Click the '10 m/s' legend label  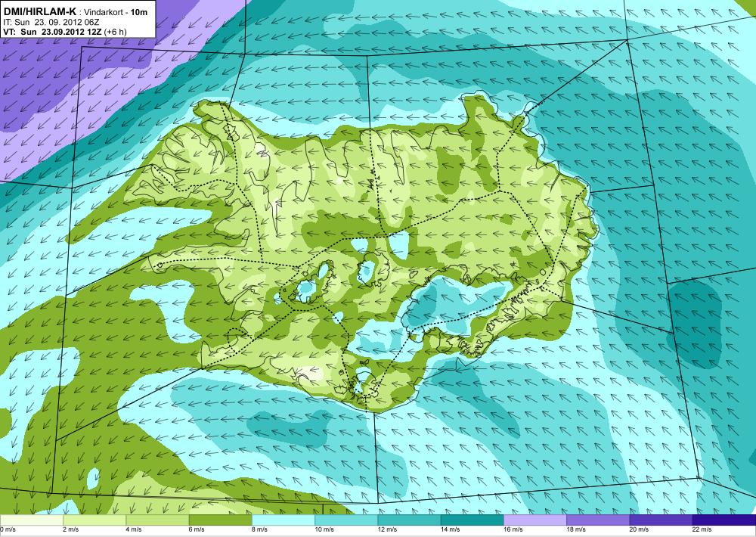324,529
